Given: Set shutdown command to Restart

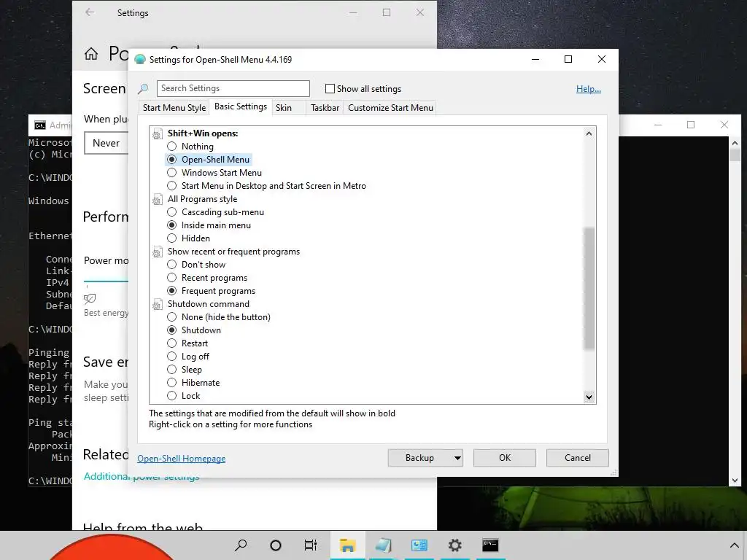Looking at the screenshot, I should click(x=171, y=343).
